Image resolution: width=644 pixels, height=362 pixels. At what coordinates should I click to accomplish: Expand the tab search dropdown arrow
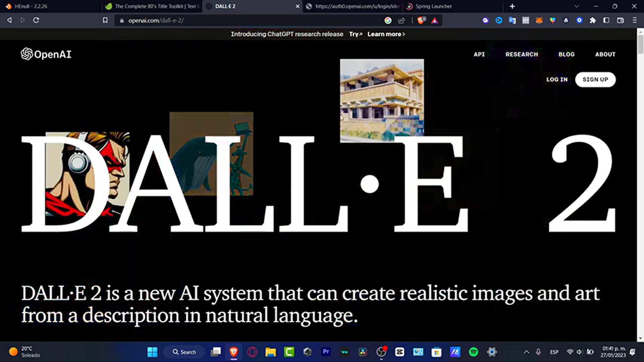pyautogui.click(x=576, y=6)
